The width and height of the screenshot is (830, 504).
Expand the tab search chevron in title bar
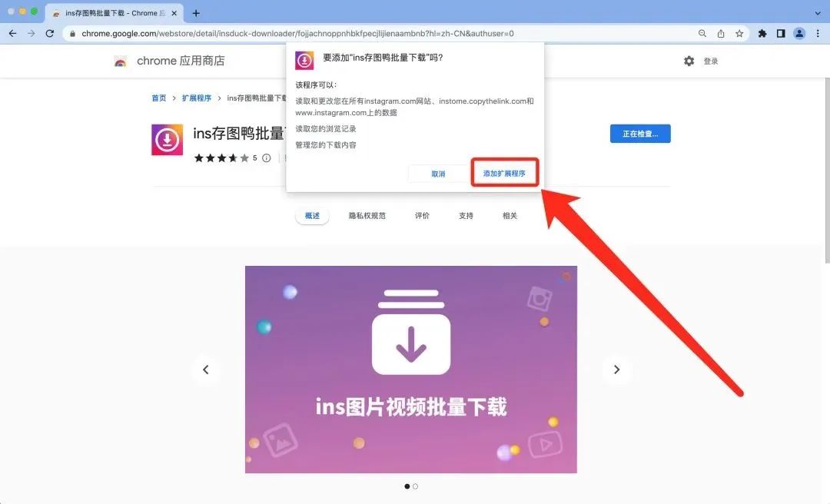tap(818, 13)
